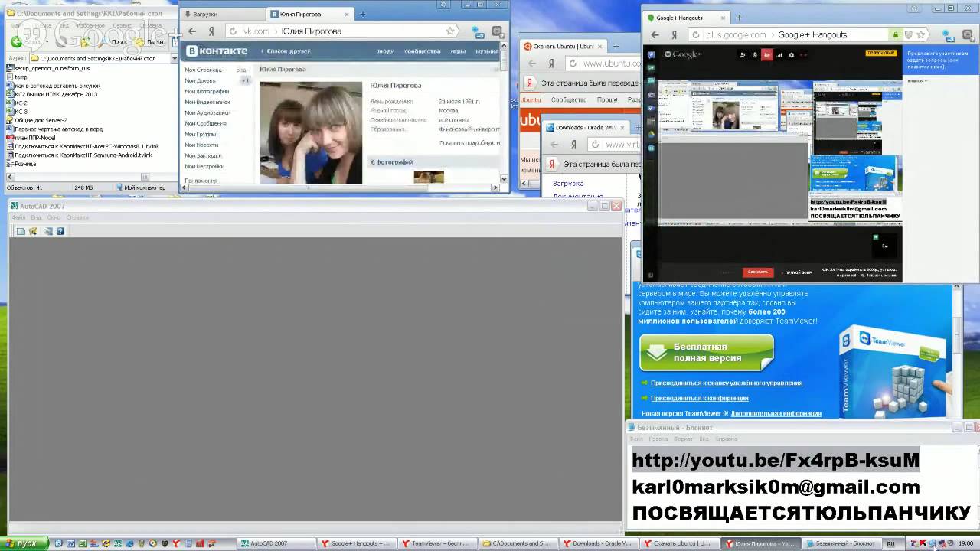Go back in the Google+ Hangouts browser
Viewport: 980px width, 551px height.
click(655, 34)
